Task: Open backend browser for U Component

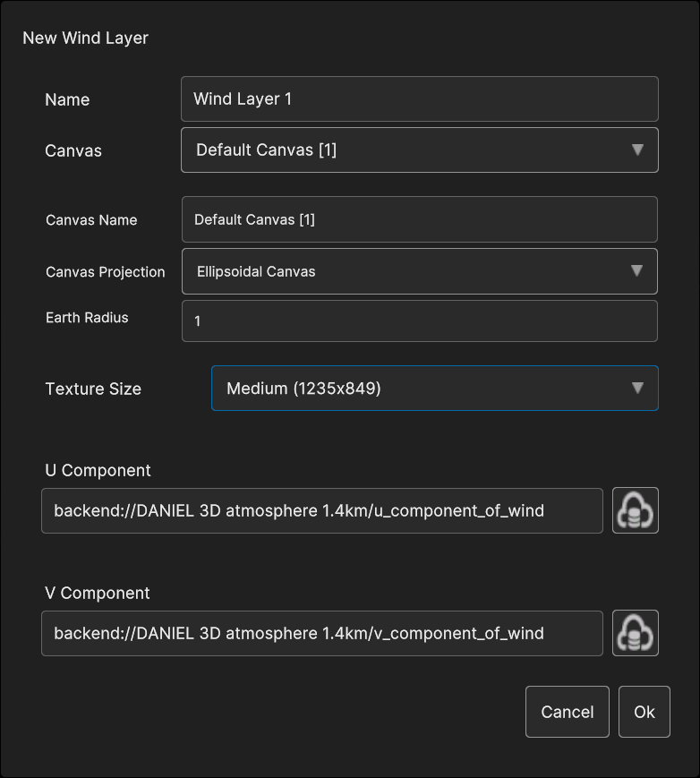Action: coord(635,510)
